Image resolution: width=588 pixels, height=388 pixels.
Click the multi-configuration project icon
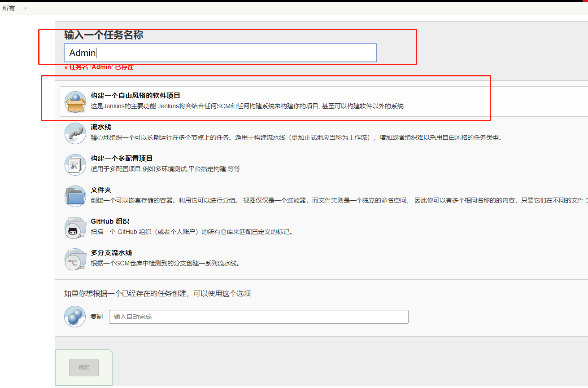[x=75, y=165]
